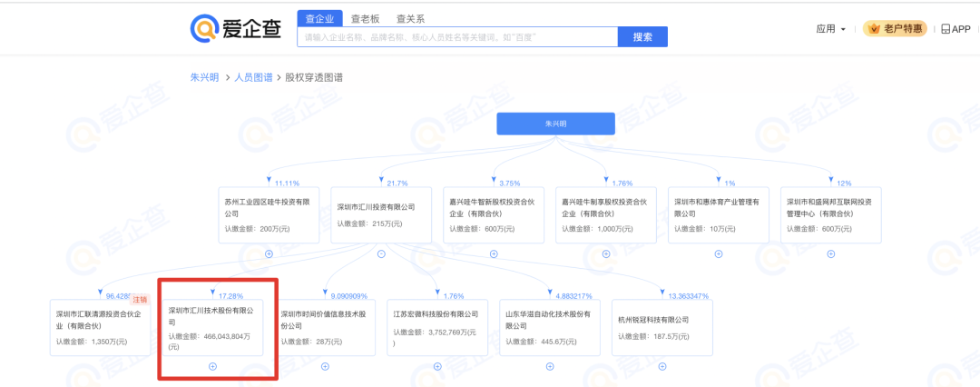
Task: Click the 21.7% share percentage label
Action: click(397, 184)
